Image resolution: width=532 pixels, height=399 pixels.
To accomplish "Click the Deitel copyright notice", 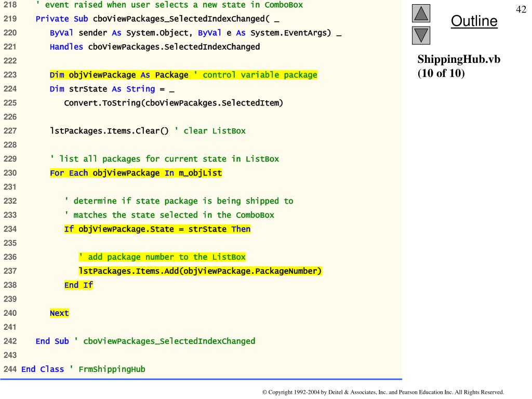I will coord(383,392).
